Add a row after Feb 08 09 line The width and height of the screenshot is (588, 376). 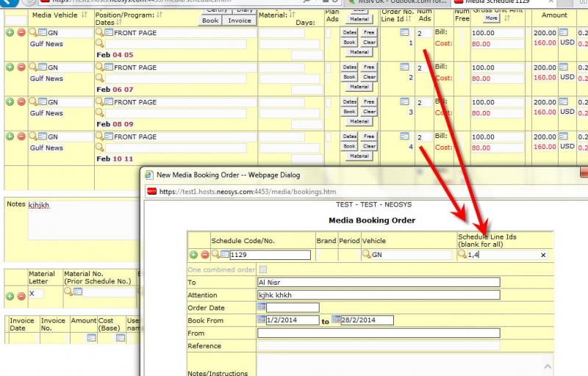(x=10, y=102)
